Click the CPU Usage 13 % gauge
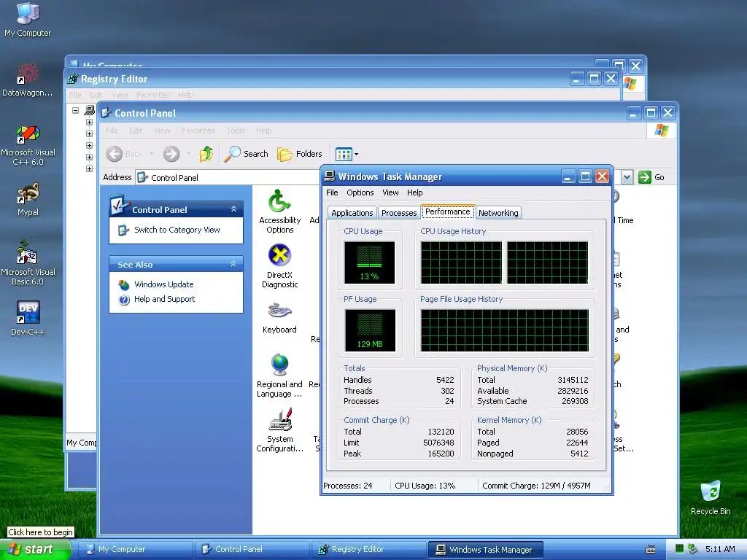The height and width of the screenshot is (560, 747). 369,262
